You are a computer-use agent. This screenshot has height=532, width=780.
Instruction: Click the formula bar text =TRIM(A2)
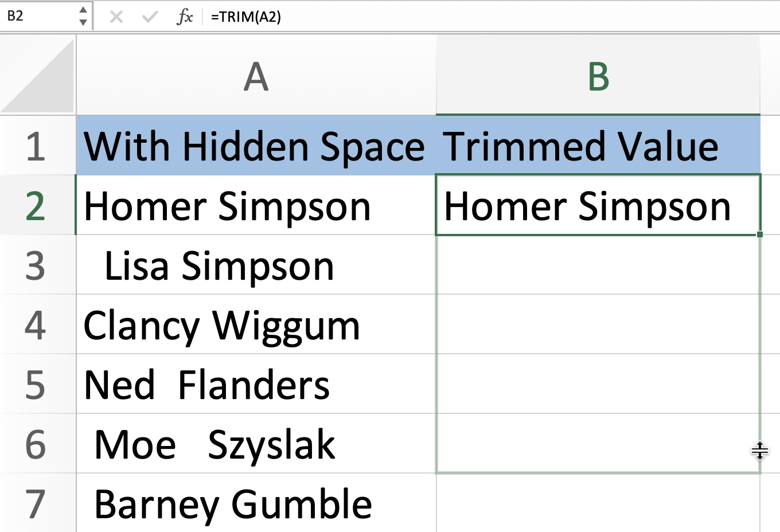246,17
